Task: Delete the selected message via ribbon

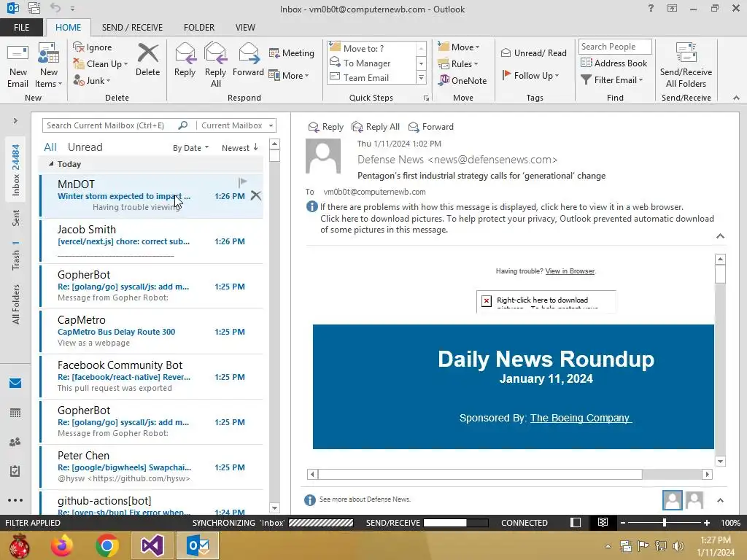Action: pyautogui.click(x=147, y=60)
